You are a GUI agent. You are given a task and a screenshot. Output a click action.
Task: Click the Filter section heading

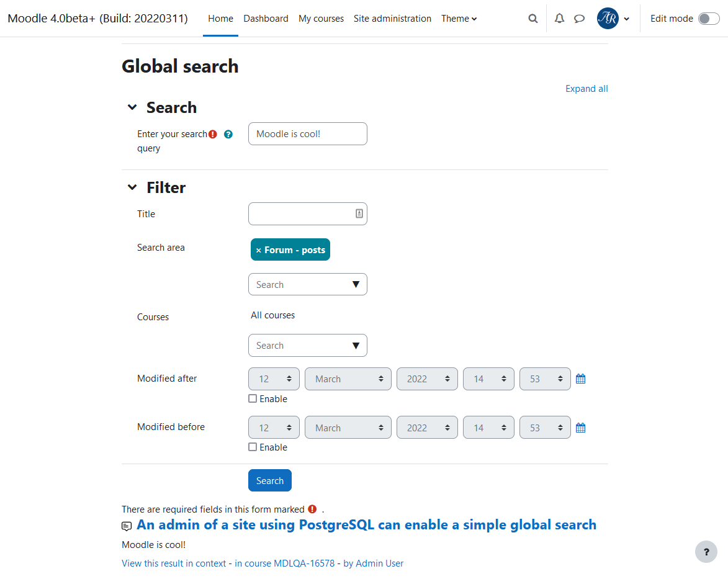point(166,187)
